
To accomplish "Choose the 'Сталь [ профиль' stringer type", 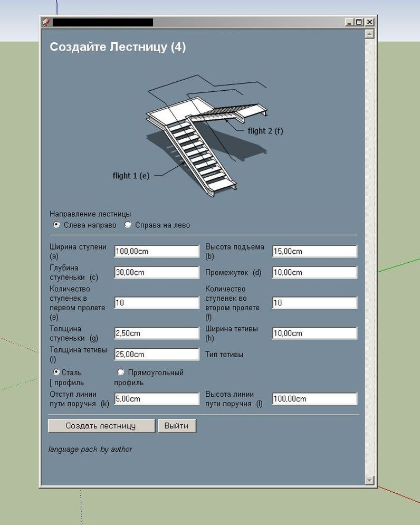I will (x=56, y=372).
